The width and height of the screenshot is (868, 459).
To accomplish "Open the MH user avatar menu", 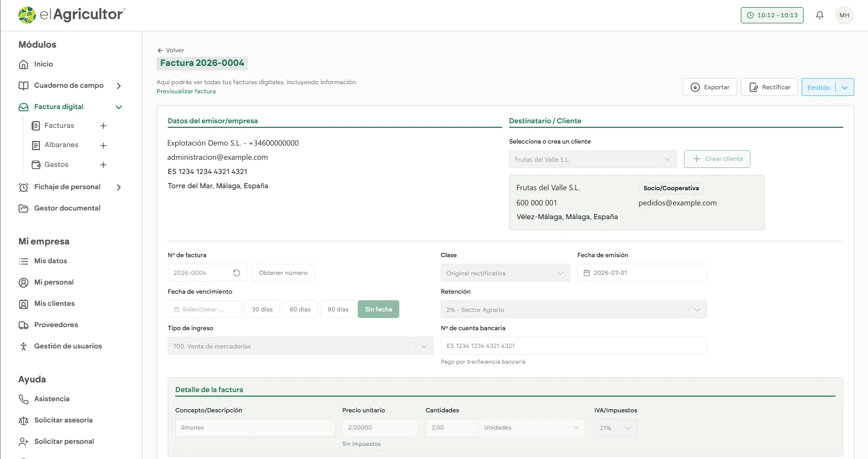I will tap(844, 15).
